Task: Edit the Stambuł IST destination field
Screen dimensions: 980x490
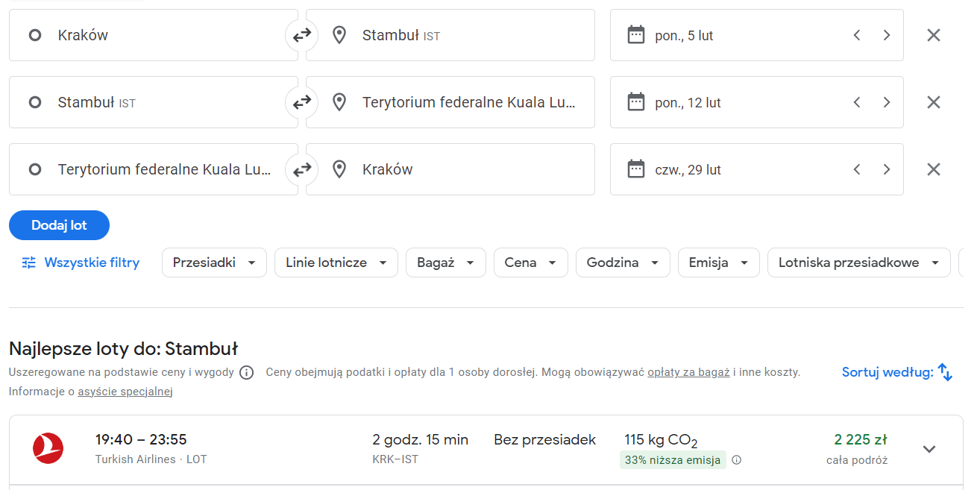Action: [x=450, y=35]
